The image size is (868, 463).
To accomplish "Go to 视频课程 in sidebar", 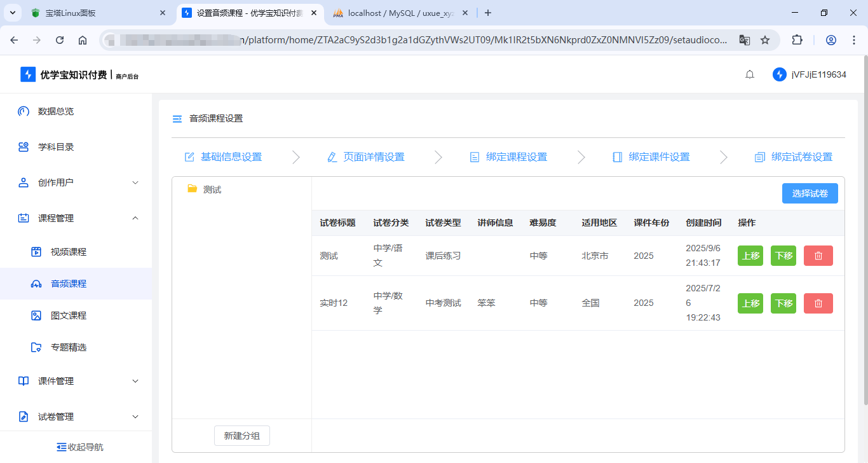I will [68, 252].
